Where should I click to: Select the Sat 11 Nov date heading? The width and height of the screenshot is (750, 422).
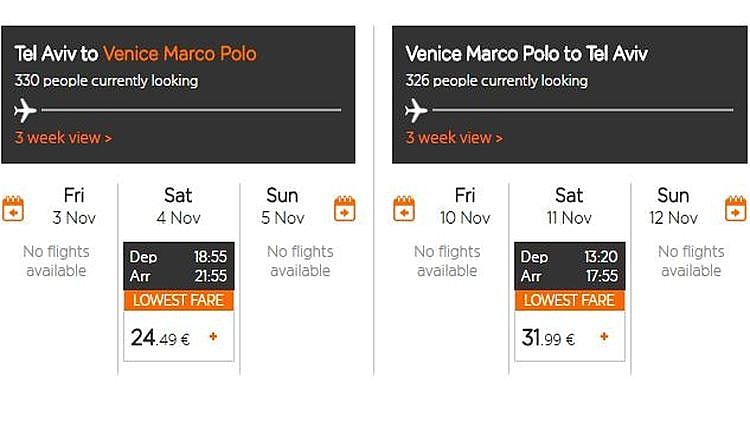[x=569, y=206]
